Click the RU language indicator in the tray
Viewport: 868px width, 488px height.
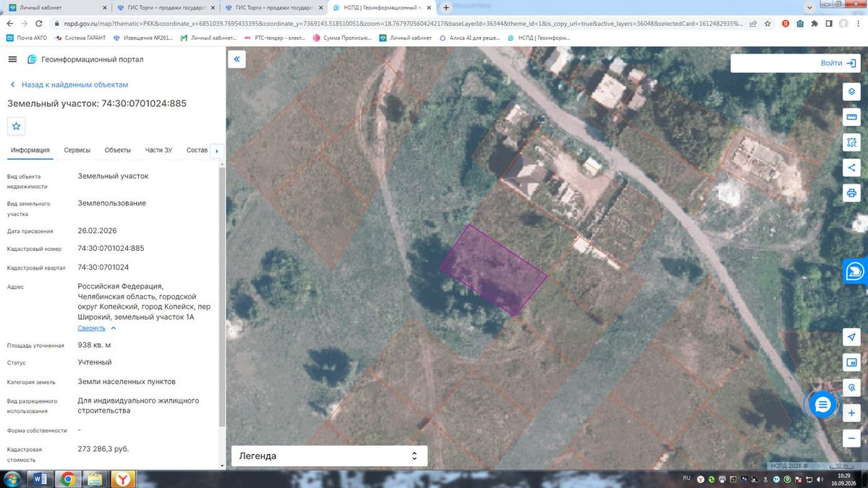tap(687, 479)
